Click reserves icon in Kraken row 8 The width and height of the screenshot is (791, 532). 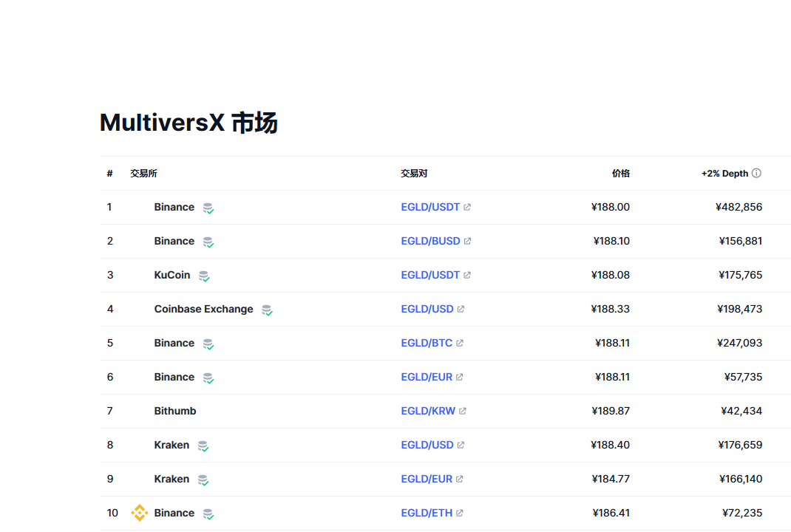203,446
